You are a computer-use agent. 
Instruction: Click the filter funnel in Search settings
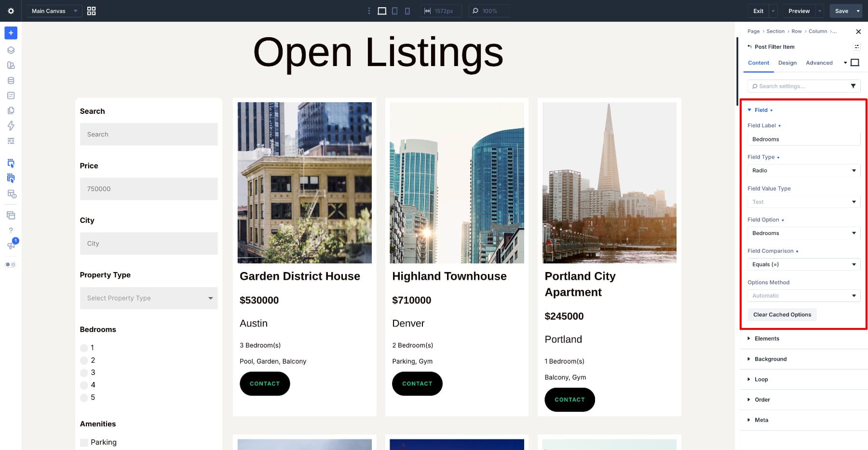click(853, 86)
